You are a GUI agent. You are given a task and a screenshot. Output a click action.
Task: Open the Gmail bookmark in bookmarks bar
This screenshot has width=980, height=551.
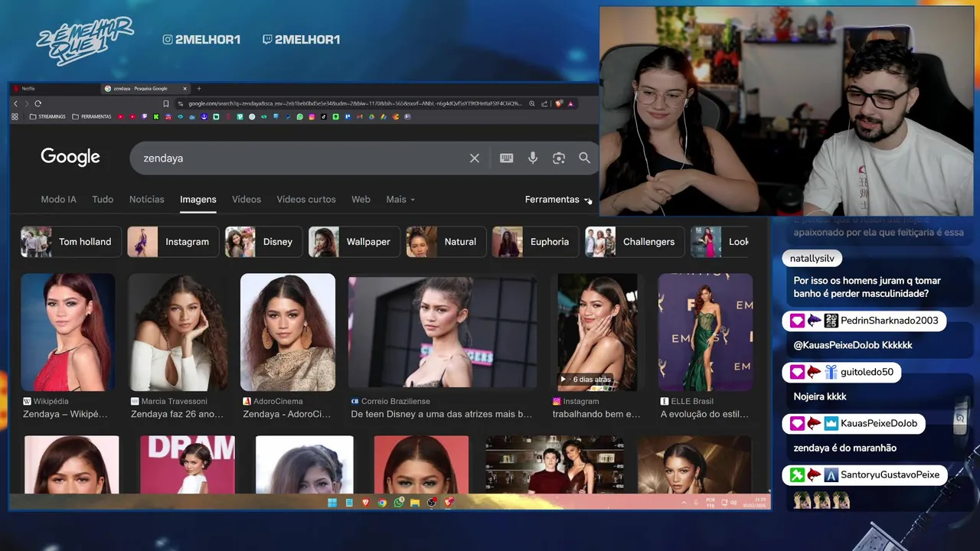[x=360, y=116]
